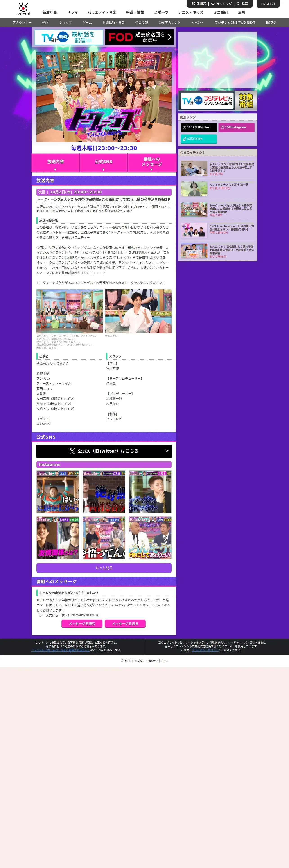Go to フジテレビONE TWO NEXT
The image size is (289, 868).
click(x=235, y=23)
